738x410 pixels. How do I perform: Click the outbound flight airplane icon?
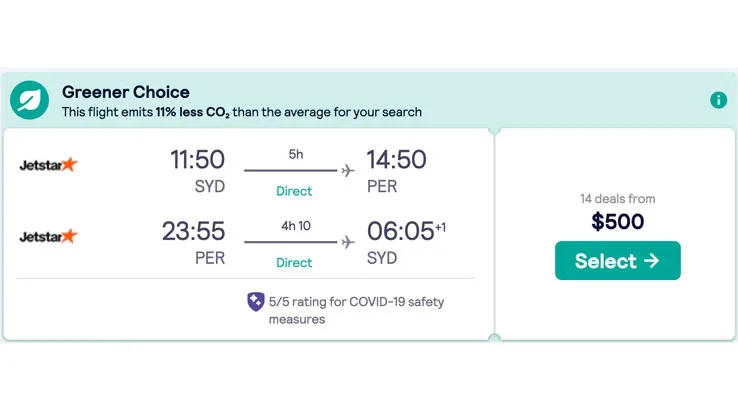(x=348, y=170)
